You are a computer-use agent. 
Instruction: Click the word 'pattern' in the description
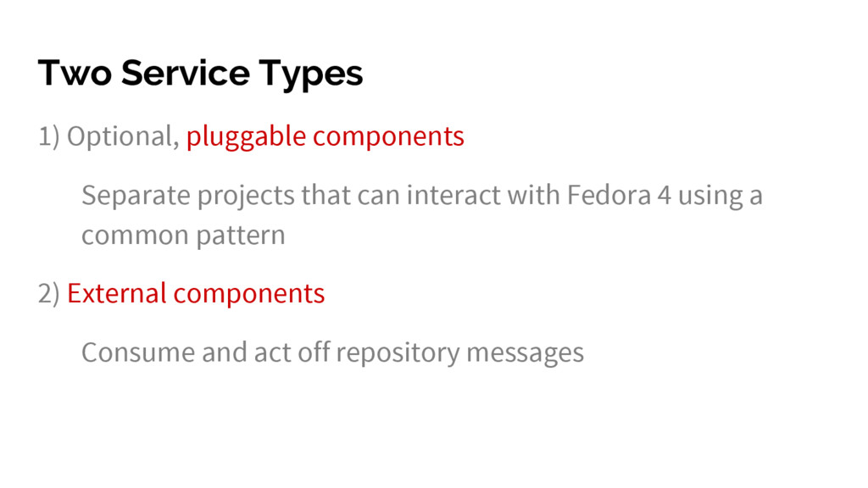point(241,236)
